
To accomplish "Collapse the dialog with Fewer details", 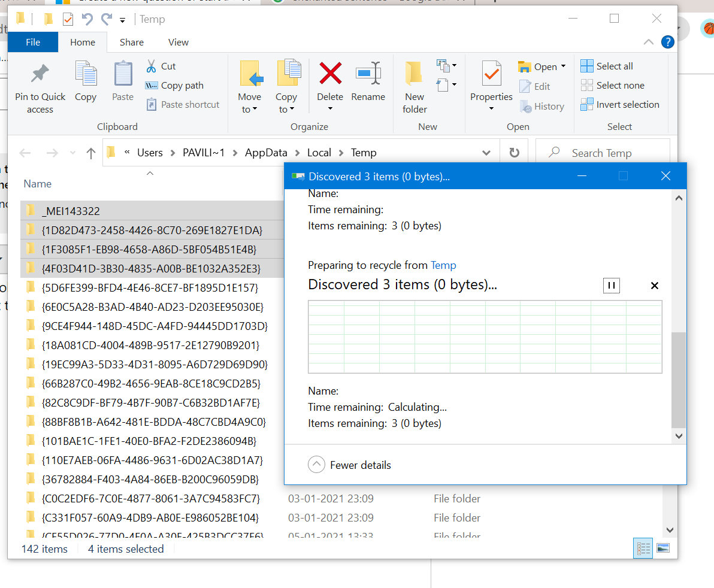I will [350, 465].
